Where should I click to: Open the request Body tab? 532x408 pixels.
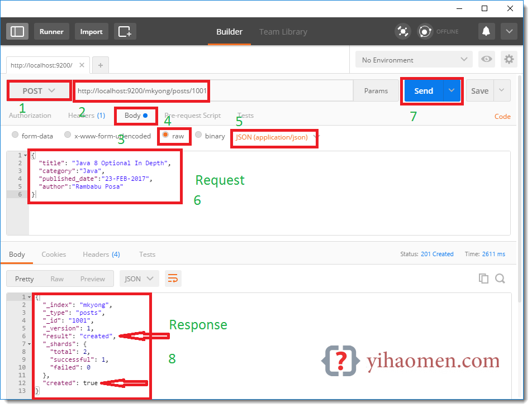(x=136, y=116)
